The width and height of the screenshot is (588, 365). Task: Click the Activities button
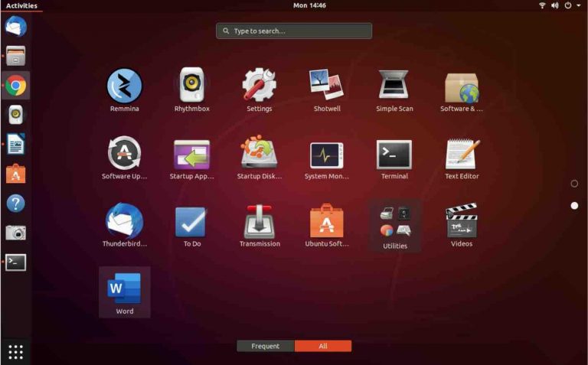tap(21, 5)
